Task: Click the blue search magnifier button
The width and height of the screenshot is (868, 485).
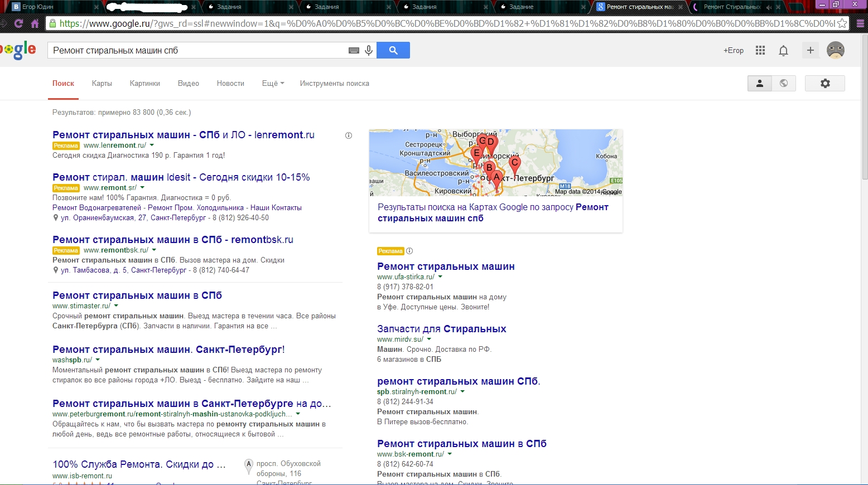Action: coord(393,50)
